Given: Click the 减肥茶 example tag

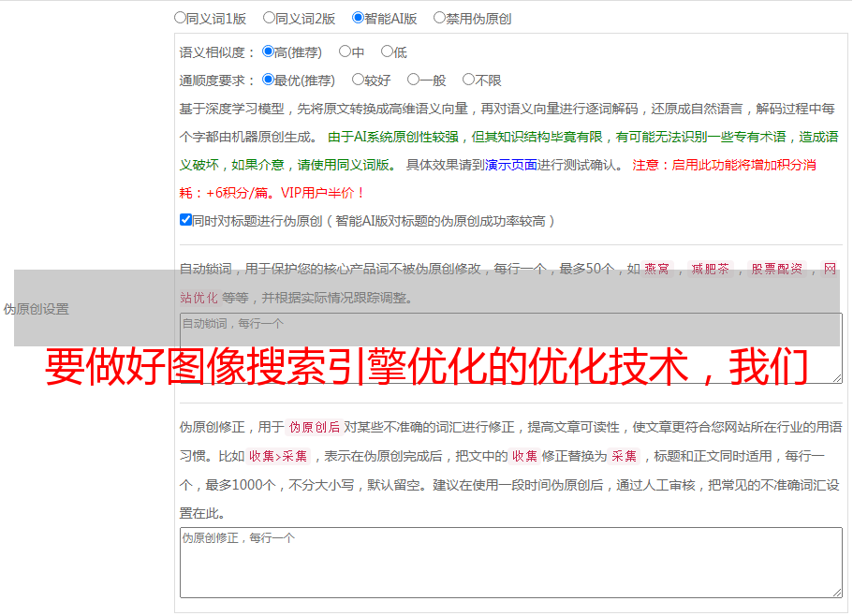Looking at the screenshot, I should (711, 269).
